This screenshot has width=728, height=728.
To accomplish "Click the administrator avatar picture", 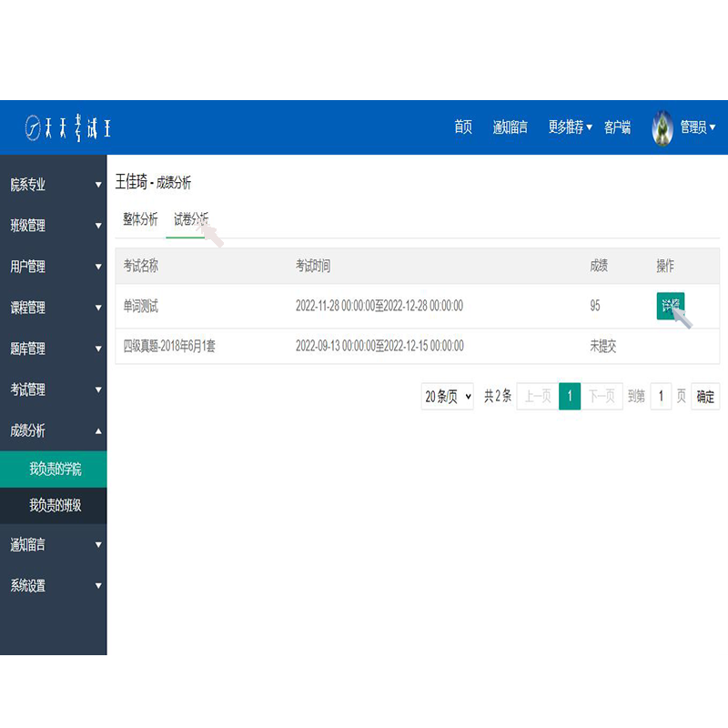I will click(x=662, y=127).
